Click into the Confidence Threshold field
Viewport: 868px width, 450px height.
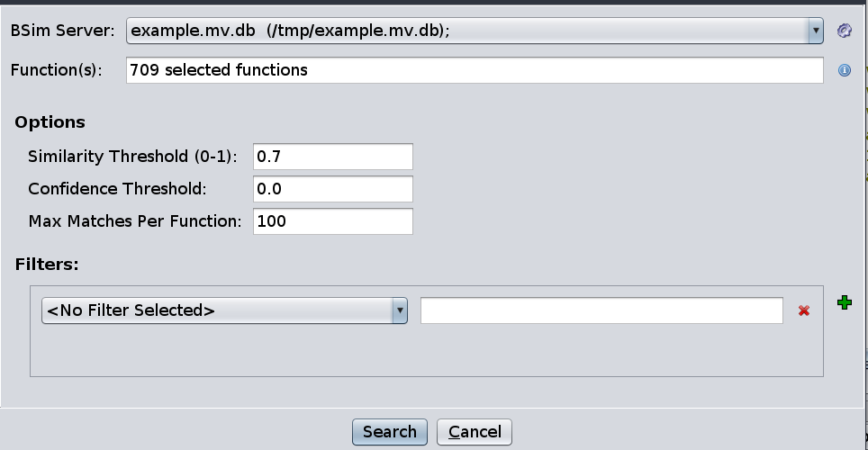[332, 189]
